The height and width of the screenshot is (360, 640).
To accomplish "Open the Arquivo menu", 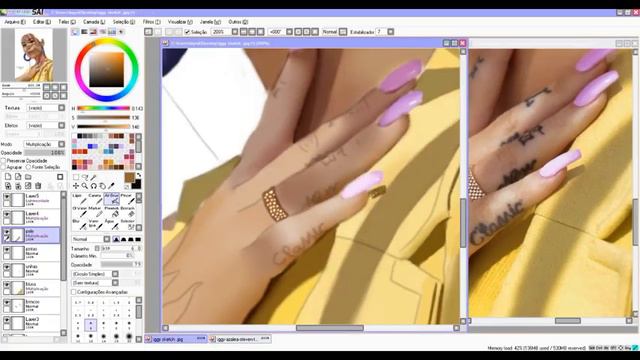I will [x=15, y=22].
